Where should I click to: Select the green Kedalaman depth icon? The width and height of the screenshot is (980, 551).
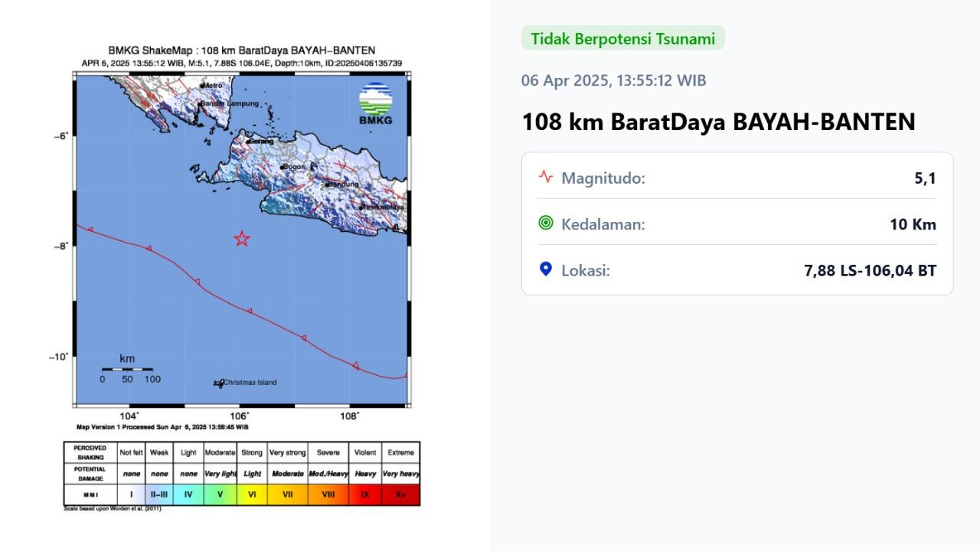click(x=545, y=223)
